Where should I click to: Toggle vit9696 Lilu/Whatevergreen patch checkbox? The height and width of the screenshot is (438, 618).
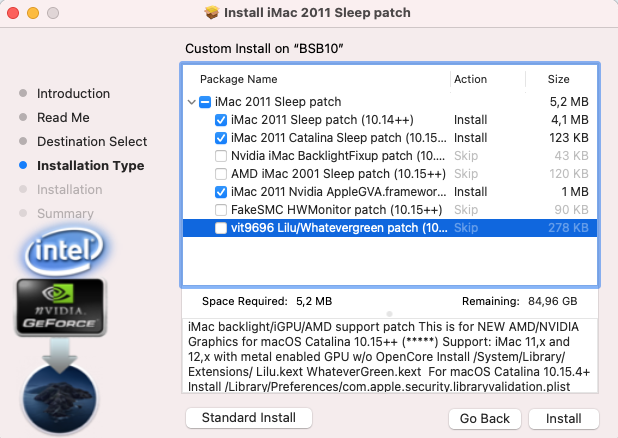pos(221,228)
